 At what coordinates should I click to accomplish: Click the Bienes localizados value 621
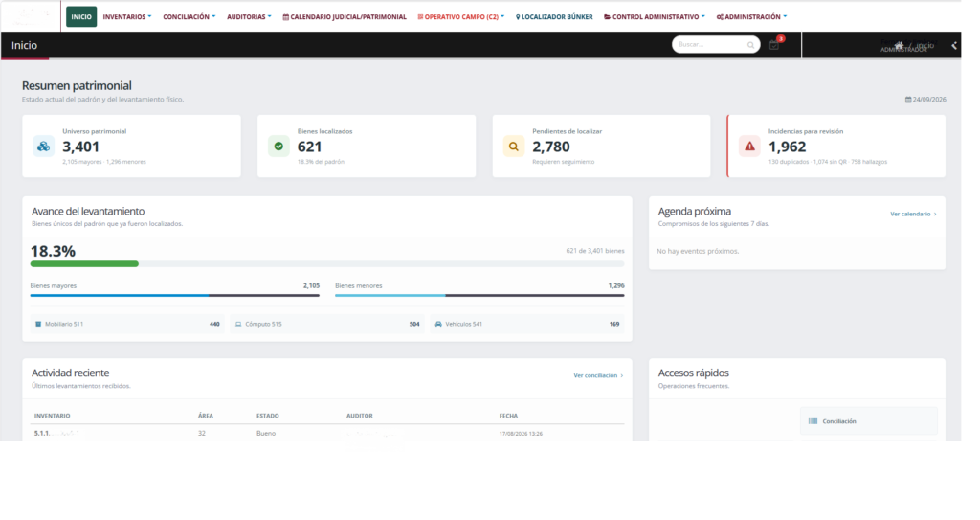[x=309, y=147]
